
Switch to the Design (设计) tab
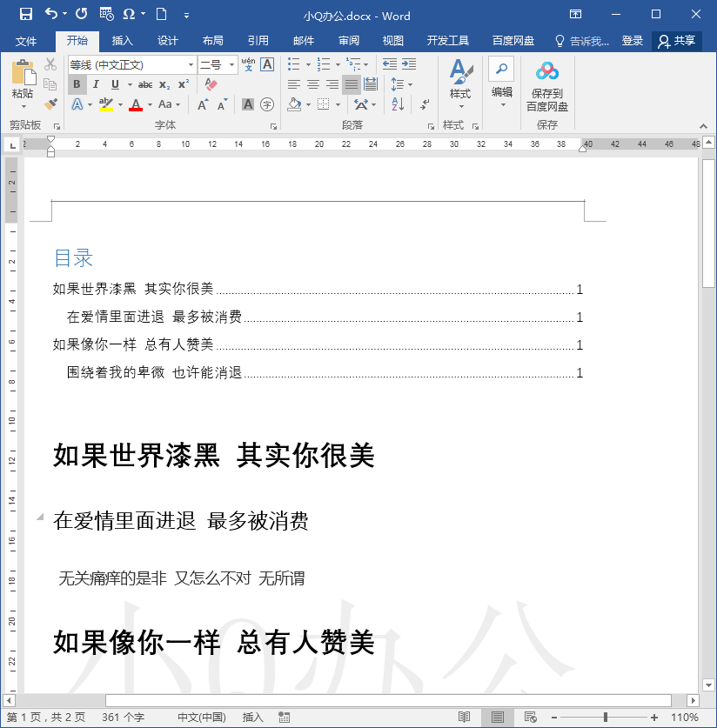pos(168,41)
